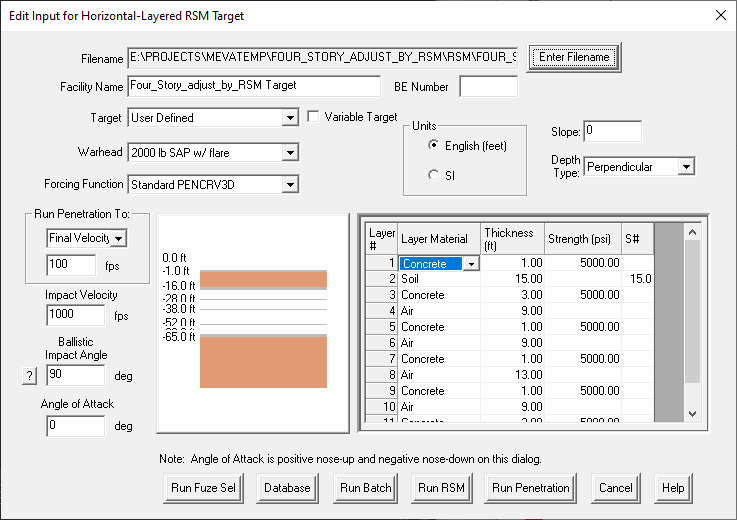Viewport: 737px width, 520px height.
Task: Open the Database button
Action: click(x=287, y=488)
